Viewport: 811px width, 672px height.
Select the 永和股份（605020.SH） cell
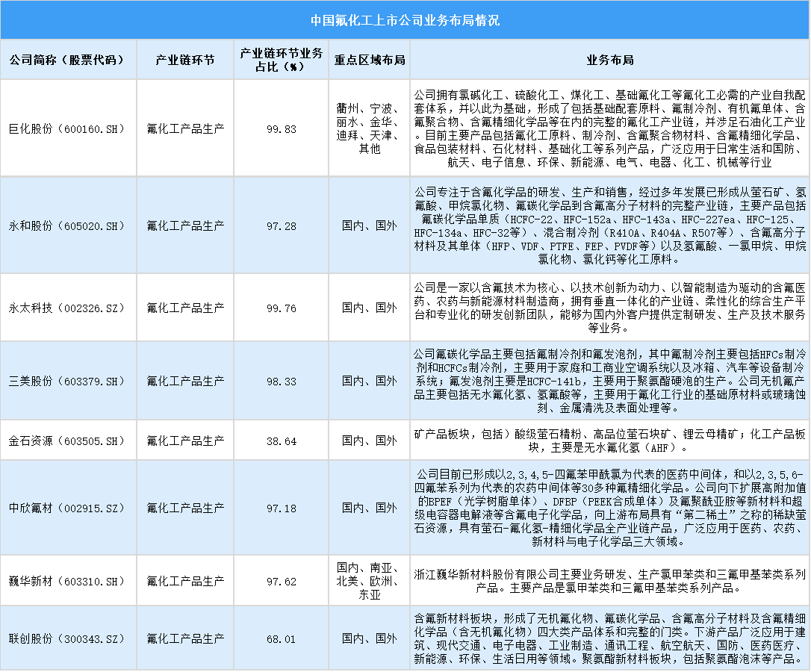click(67, 225)
